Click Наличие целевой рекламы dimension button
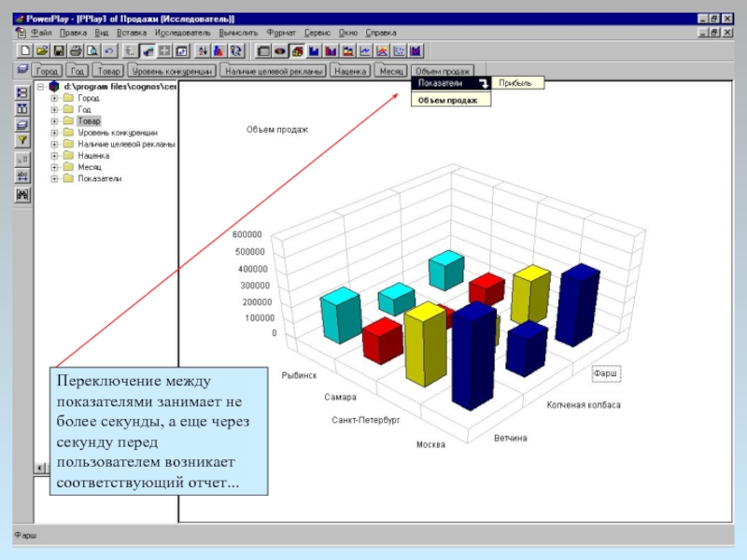747x560 pixels. point(274,71)
